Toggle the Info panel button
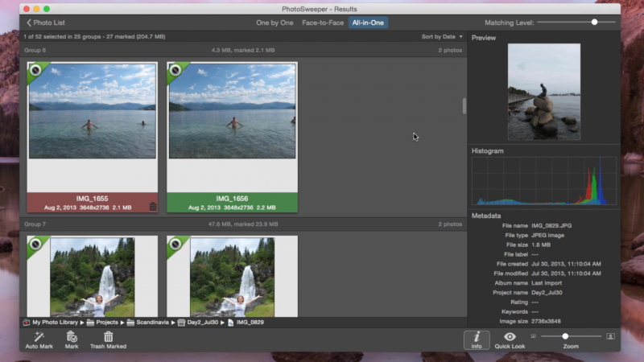The height and width of the screenshot is (362, 644). click(477, 339)
